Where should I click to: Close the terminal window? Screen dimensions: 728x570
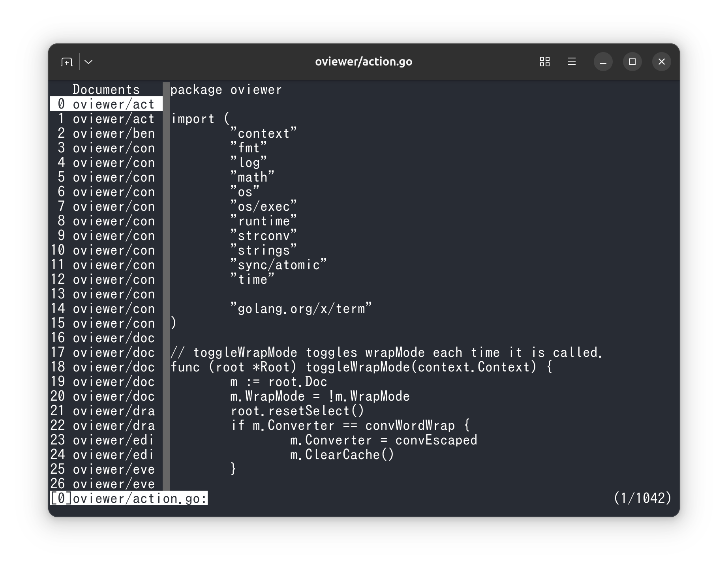[x=661, y=62]
